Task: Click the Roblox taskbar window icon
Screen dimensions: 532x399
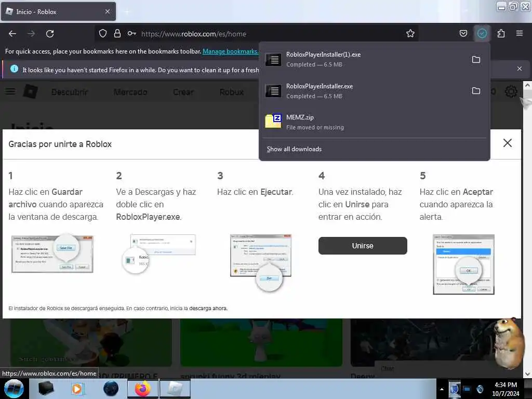Action: [x=175, y=389]
